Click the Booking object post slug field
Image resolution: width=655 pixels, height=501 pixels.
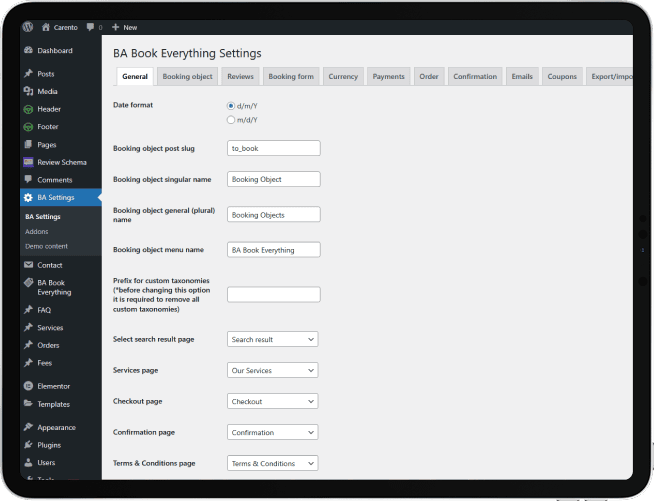(274, 148)
